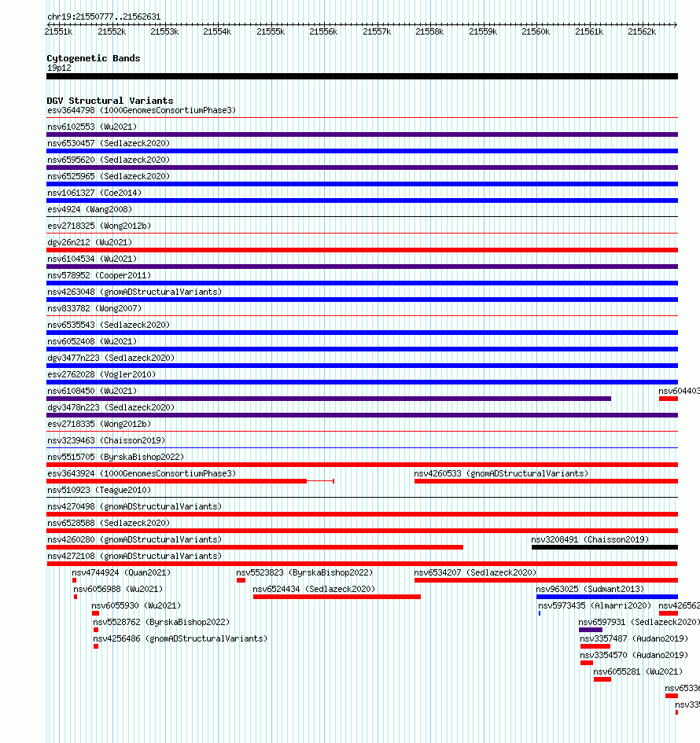The height and width of the screenshot is (743, 700).
Task: Click the nsv4270498 (gnomADStructuralVariants) label
Action: [134, 506]
